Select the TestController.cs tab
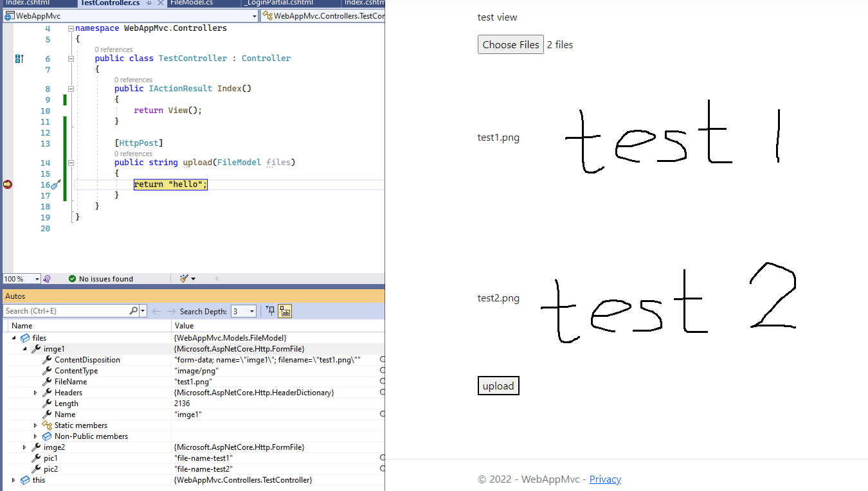The height and width of the screenshot is (491, 868). pos(110,3)
